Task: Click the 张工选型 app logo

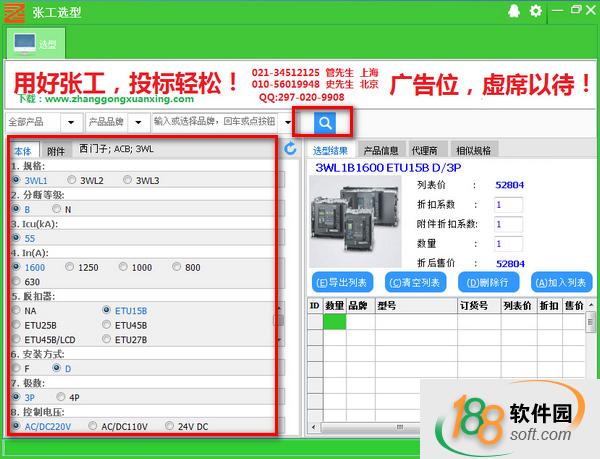Action: [x=14, y=12]
